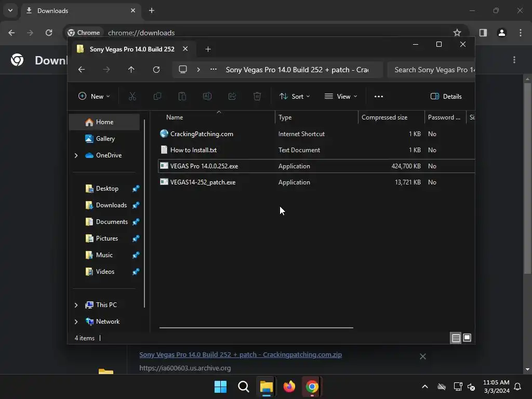Bookmark this page with Chrome star icon
532x399 pixels.
(457, 33)
